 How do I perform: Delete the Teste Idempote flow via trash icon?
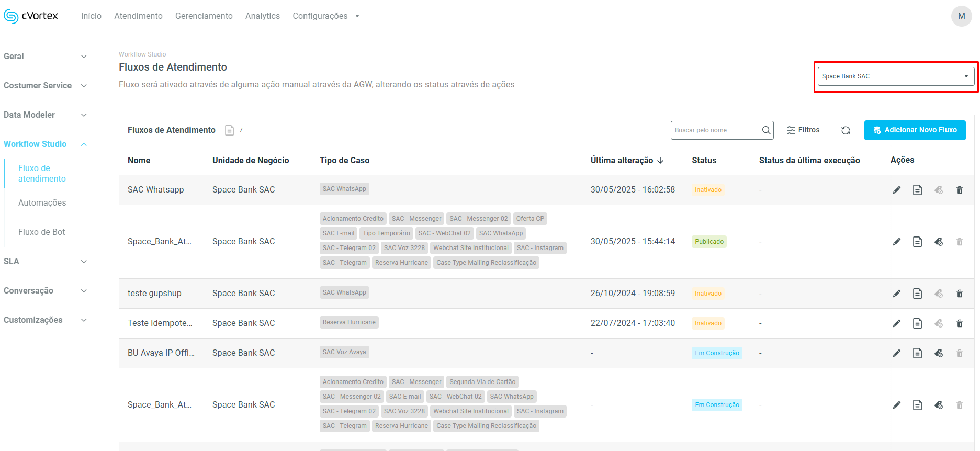click(959, 323)
